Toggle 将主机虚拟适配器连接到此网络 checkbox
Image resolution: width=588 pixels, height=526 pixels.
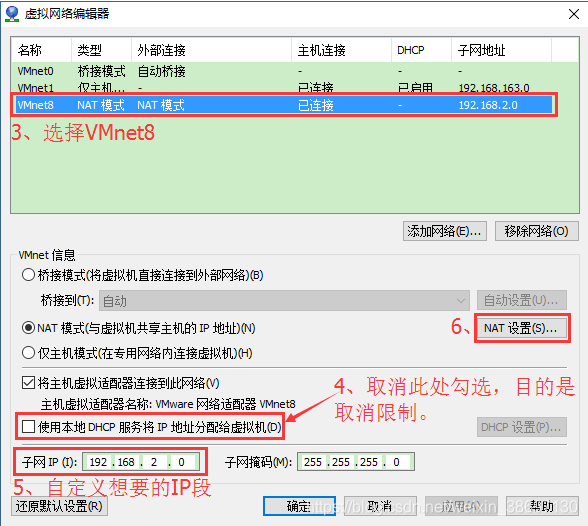[x=28, y=383]
